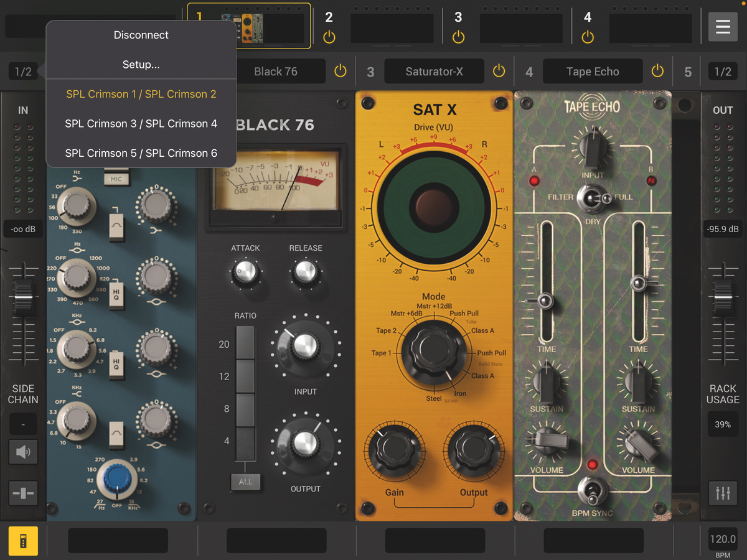This screenshot has height=560, width=747.
Task: Bypass the Tape Echo module with its power icon
Action: (x=657, y=72)
